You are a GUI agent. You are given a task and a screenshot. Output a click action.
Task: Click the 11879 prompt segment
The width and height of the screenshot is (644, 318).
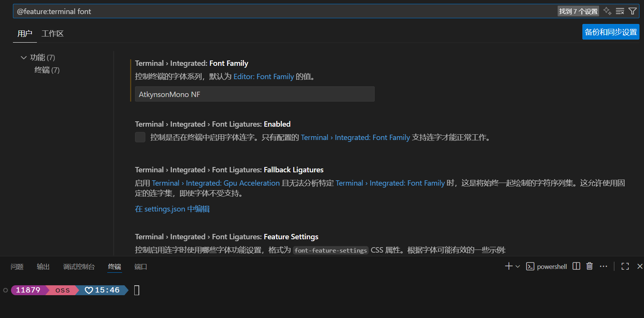click(x=28, y=290)
